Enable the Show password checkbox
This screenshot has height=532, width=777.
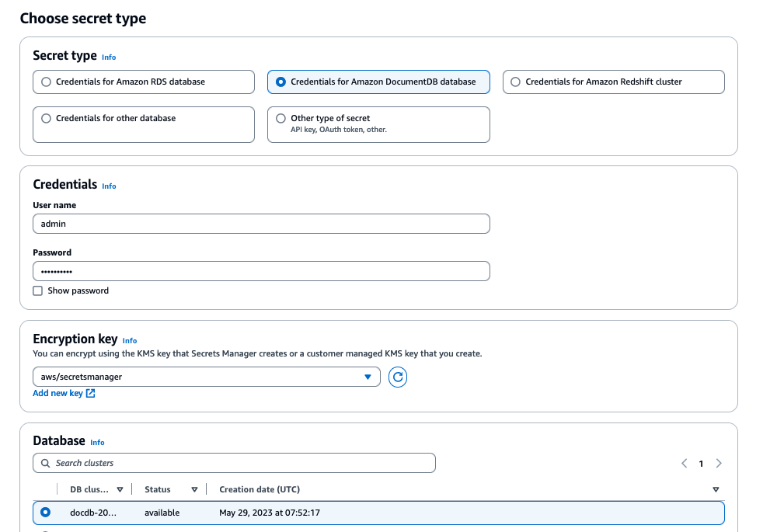pos(37,290)
